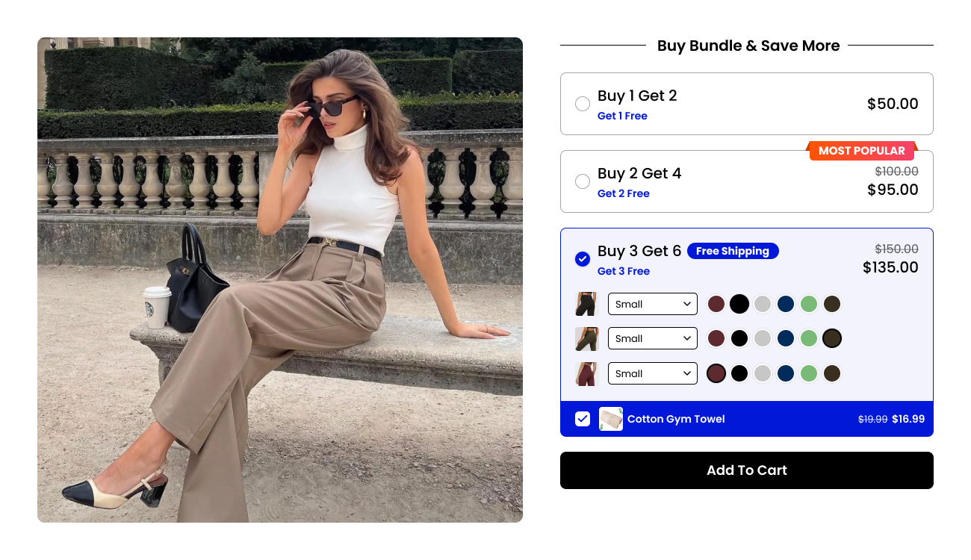Pick the green color swatch in first row
The height and width of the screenshot is (560, 971).
click(809, 304)
